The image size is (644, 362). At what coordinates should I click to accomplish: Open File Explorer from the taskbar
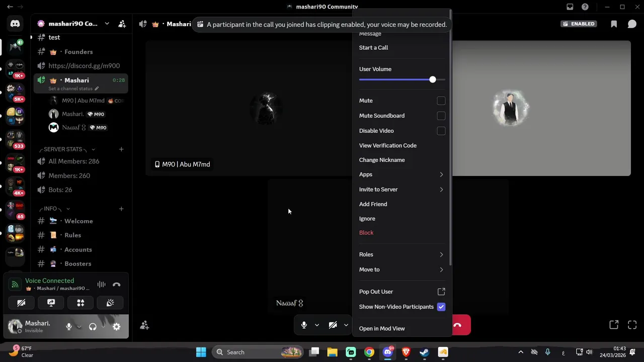[332, 352]
